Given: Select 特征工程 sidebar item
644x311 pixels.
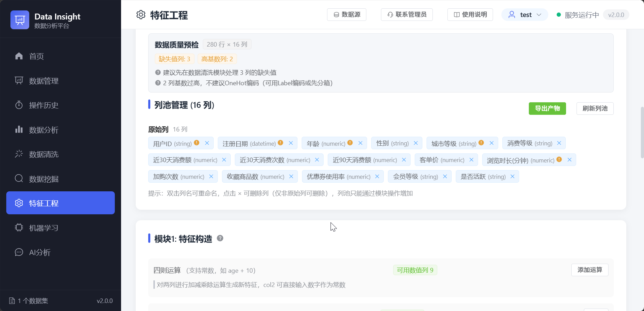Looking at the screenshot, I should pos(61,203).
